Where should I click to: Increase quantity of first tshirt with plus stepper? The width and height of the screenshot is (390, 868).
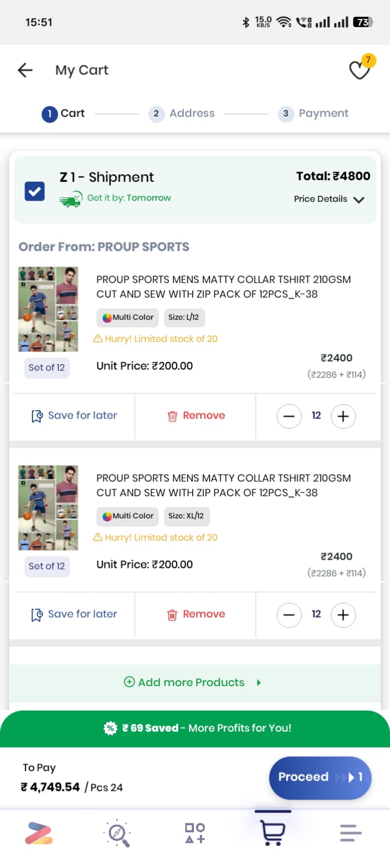pyautogui.click(x=343, y=416)
